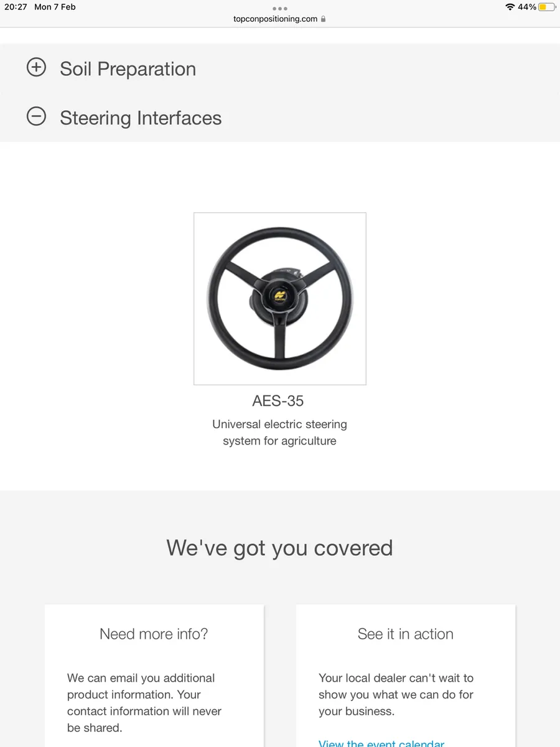Open the View the event calendar link
Screen dimensions: 560x747
point(381,743)
